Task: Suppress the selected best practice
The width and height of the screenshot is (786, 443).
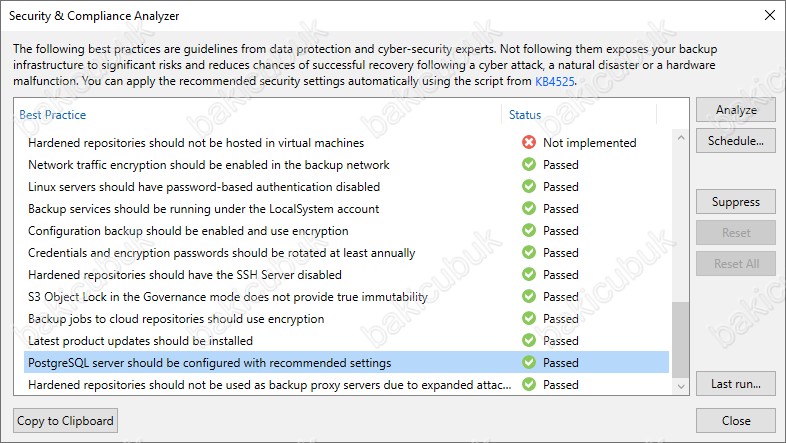Action: click(x=736, y=202)
